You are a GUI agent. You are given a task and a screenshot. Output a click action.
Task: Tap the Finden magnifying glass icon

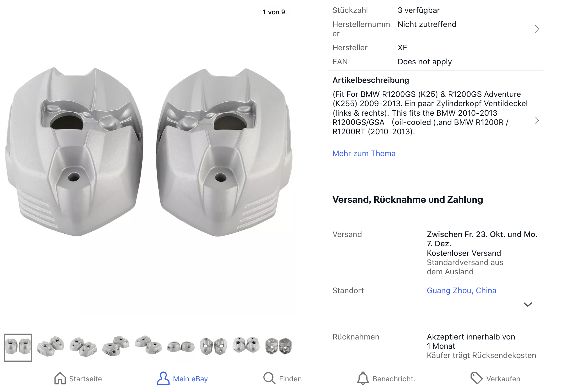coord(269,379)
